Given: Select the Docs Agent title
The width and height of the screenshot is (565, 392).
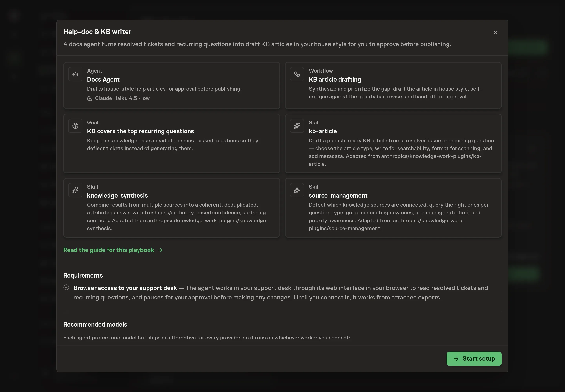Looking at the screenshot, I should pyautogui.click(x=103, y=79).
